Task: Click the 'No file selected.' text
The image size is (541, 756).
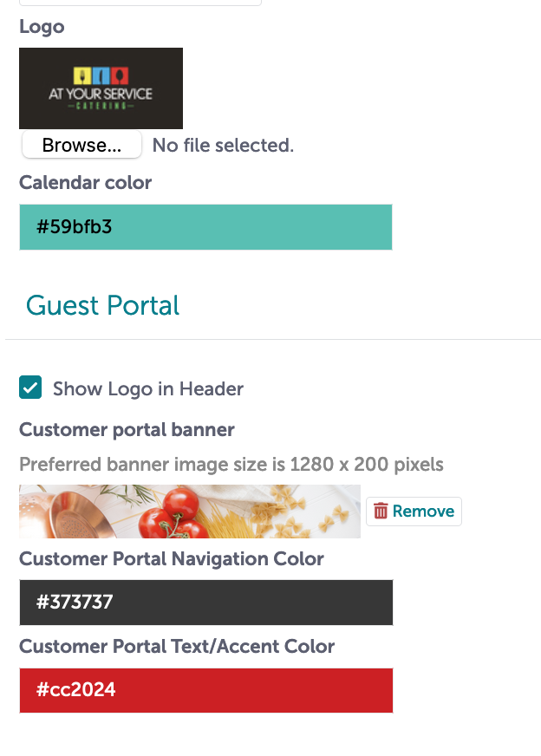Action: point(223,145)
